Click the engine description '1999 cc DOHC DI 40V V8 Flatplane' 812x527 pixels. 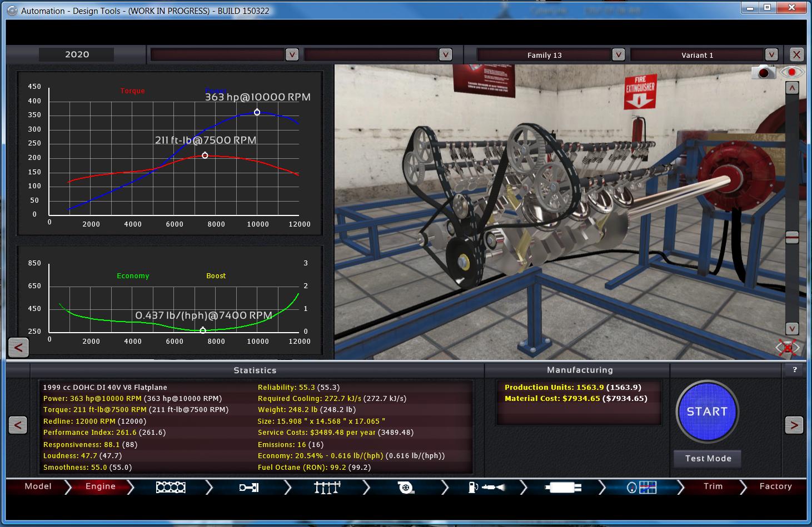point(105,388)
